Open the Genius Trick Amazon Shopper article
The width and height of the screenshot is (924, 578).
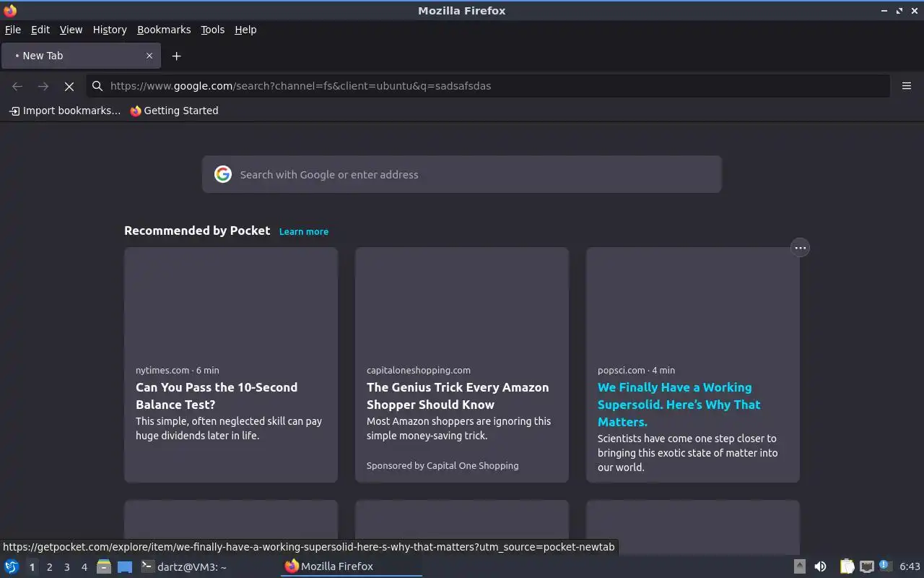pos(458,396)
